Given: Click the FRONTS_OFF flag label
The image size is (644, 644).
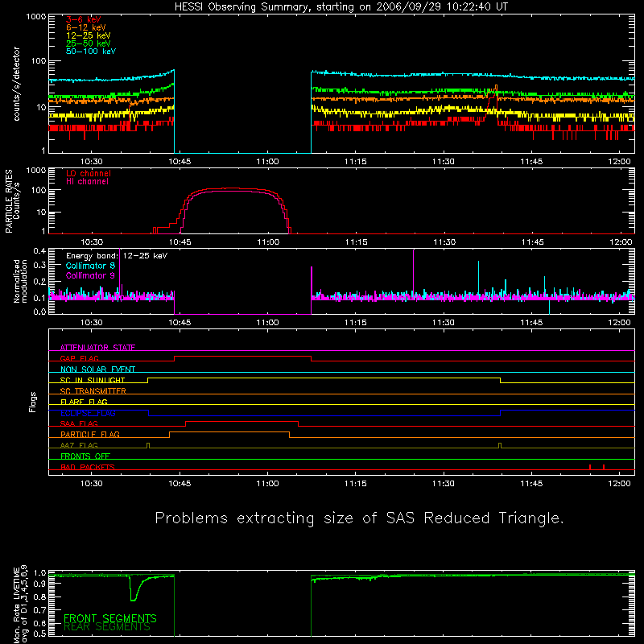Looking at the screenshot, I should click(85, 456).
